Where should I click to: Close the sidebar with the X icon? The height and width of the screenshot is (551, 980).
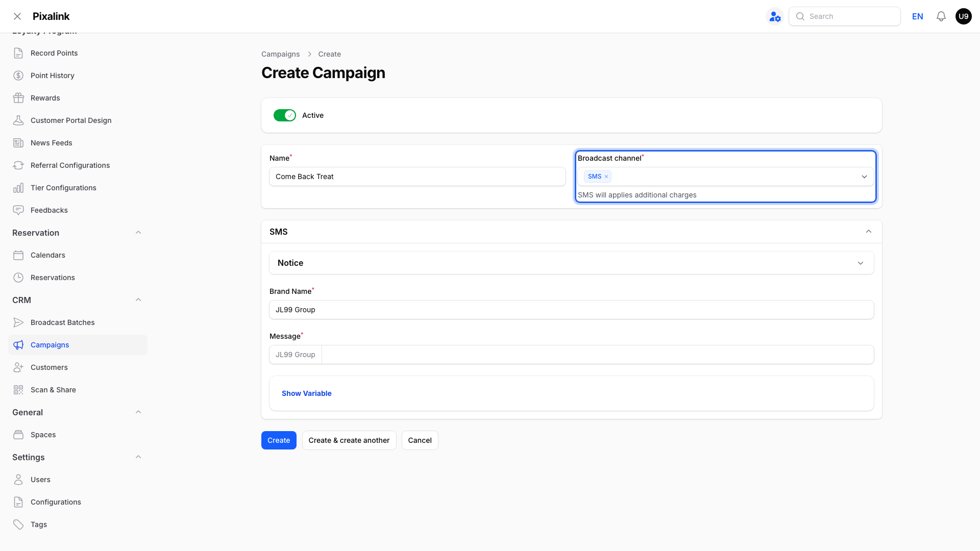point(17,16)
